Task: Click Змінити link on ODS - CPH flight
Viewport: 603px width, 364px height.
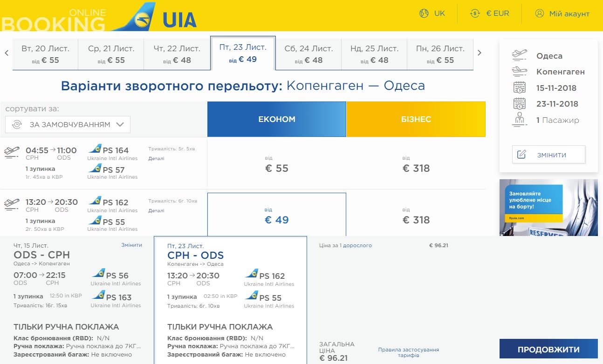Action: (x=131, y=245)
